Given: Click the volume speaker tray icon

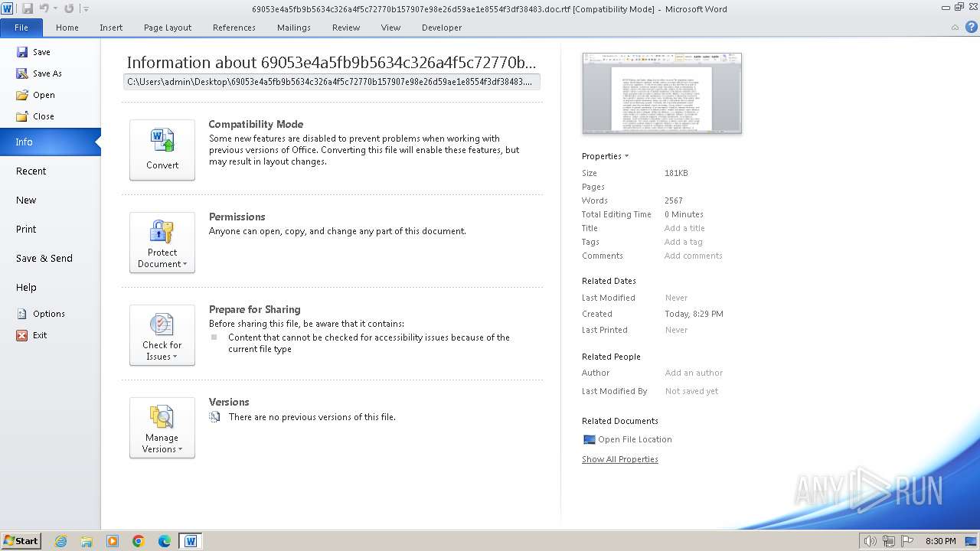Looking at the screenshot, I should 871,541.
